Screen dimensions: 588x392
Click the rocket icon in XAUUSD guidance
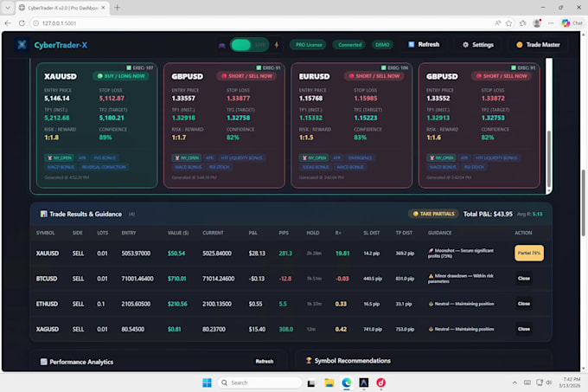[x=431, y=251]
